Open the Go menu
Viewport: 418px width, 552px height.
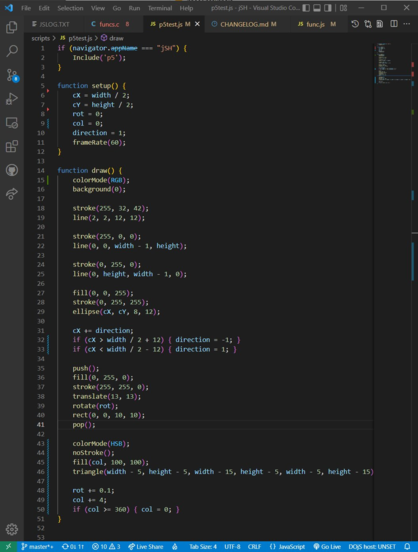coord(117,8)
